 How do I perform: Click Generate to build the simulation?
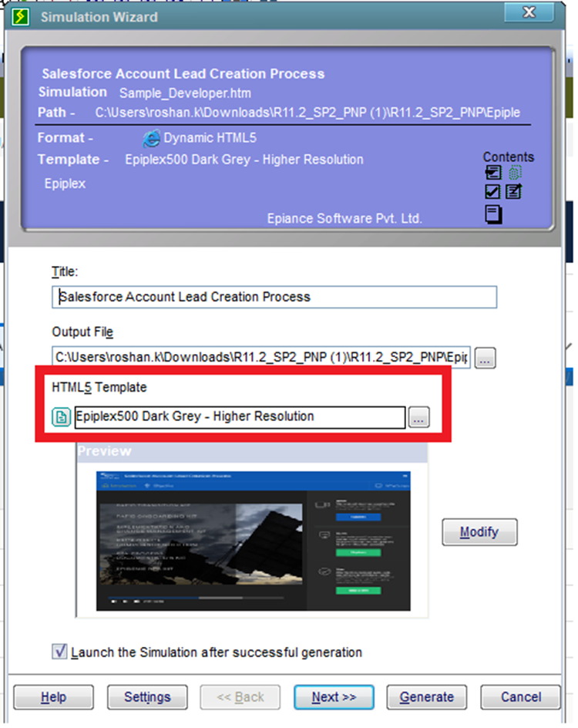pyautogui.click(x=427, y=697)
